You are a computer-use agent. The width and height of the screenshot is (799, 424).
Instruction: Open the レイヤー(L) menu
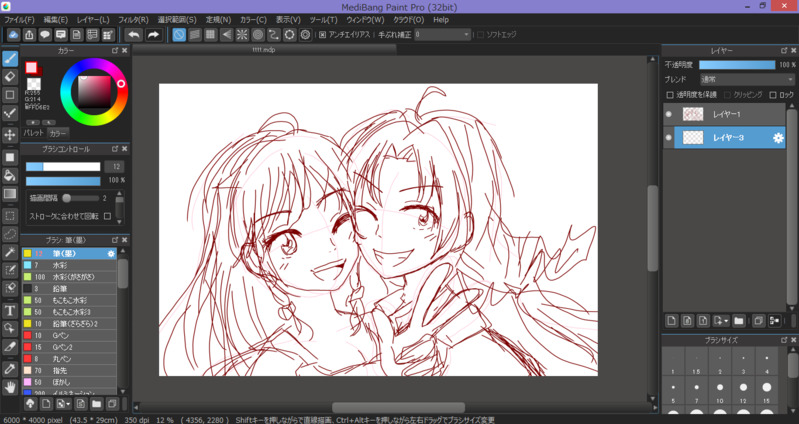pyautogui.click(x=93, y=20)
